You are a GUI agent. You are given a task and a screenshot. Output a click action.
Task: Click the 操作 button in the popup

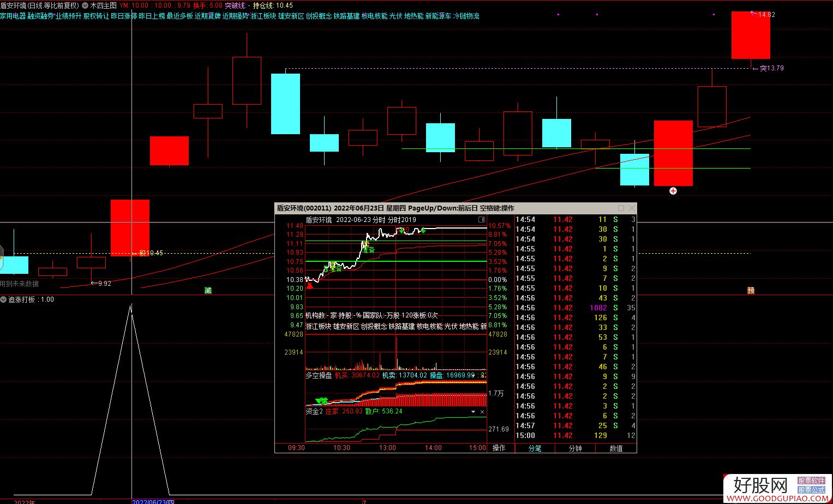point(499,448)
